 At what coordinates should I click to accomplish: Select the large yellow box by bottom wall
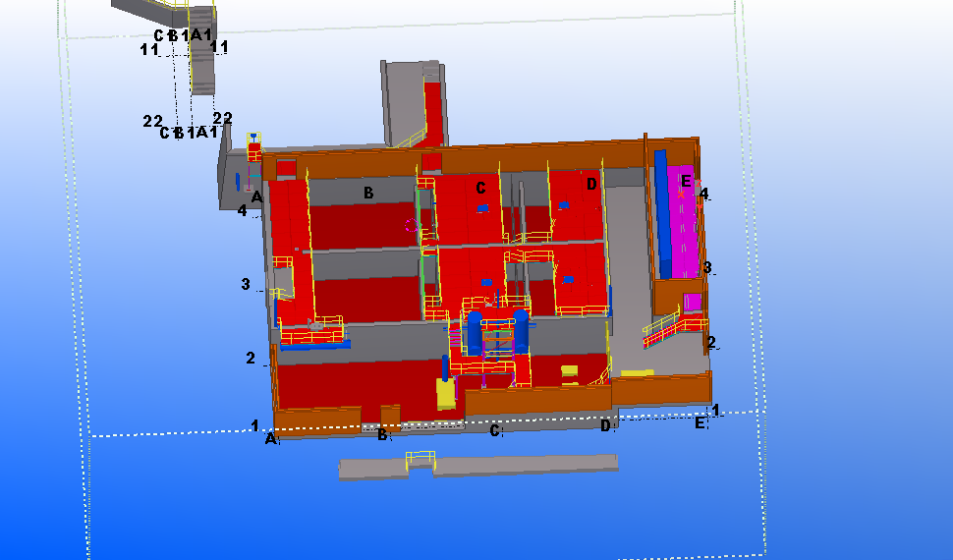tap(446, 394)
